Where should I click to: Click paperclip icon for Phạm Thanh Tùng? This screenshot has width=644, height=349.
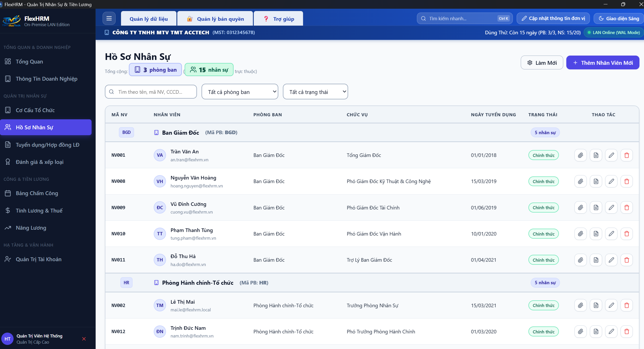[581, 234]
